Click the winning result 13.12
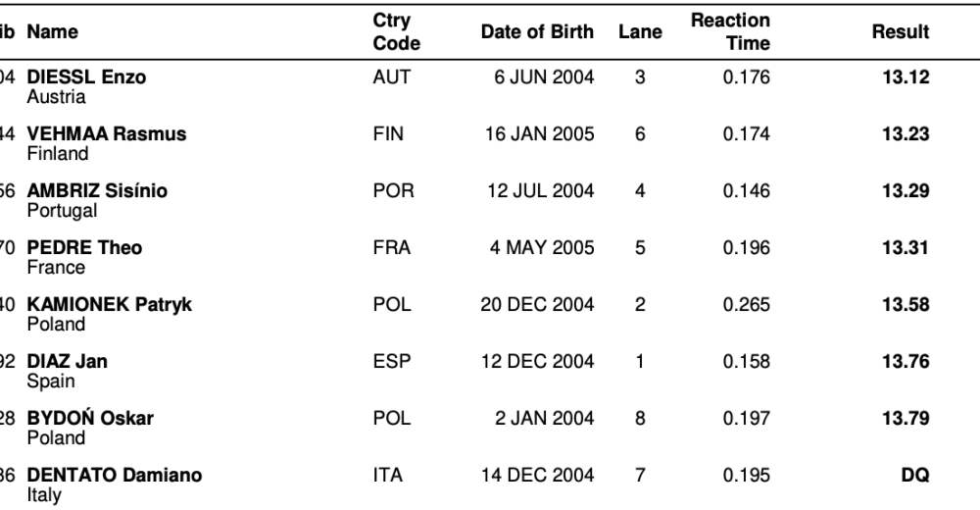This screenshot has height=510, width=980. pos(906,78)
